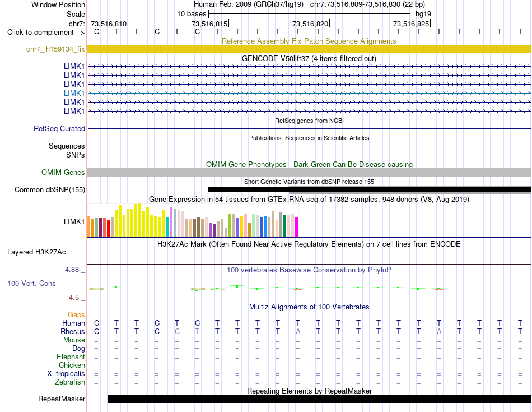Select the Elephant alignment row label
The width and height of the screenshot is (532, 412).
pyautogui.click(x=71, y=357)
